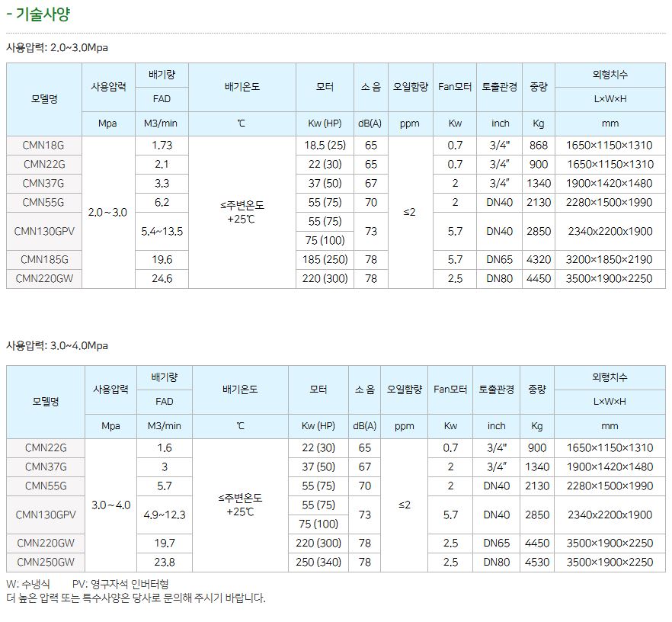Viewport: 672px width, 622px height.
Task: Click the 18.5 (25) motor cell
Action: [x=325, y=145]
